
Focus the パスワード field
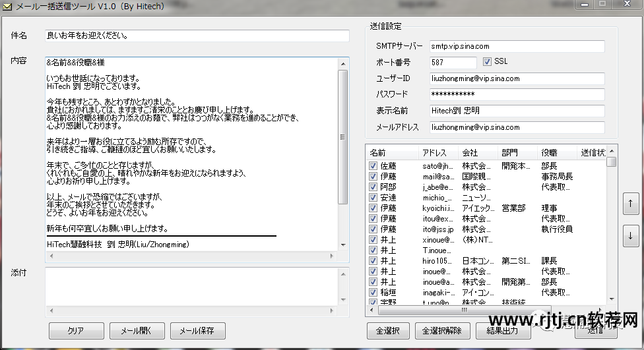517,94
